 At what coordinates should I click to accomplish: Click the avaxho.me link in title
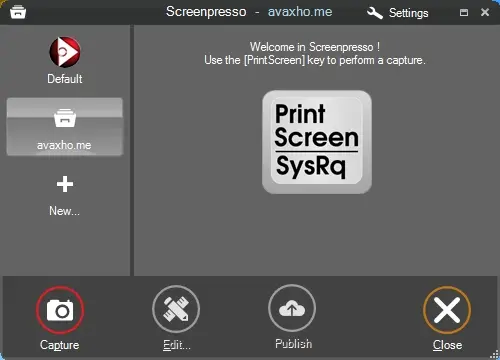300,12
